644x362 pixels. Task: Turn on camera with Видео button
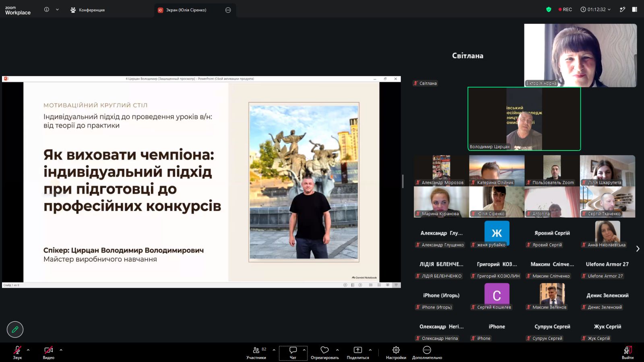click(48, 352)
